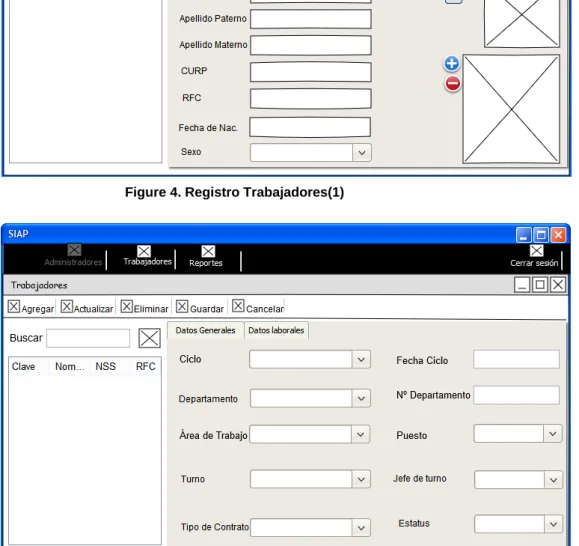Click the Fecha de Nac. input field
This screenshot has height=546, width=579.
click(310, 127)
